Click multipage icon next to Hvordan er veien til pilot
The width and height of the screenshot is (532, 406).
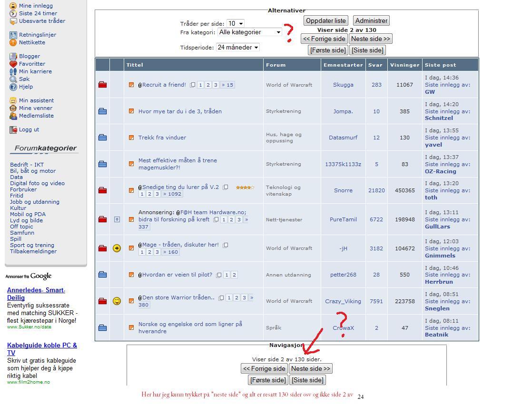click(219, 275)
